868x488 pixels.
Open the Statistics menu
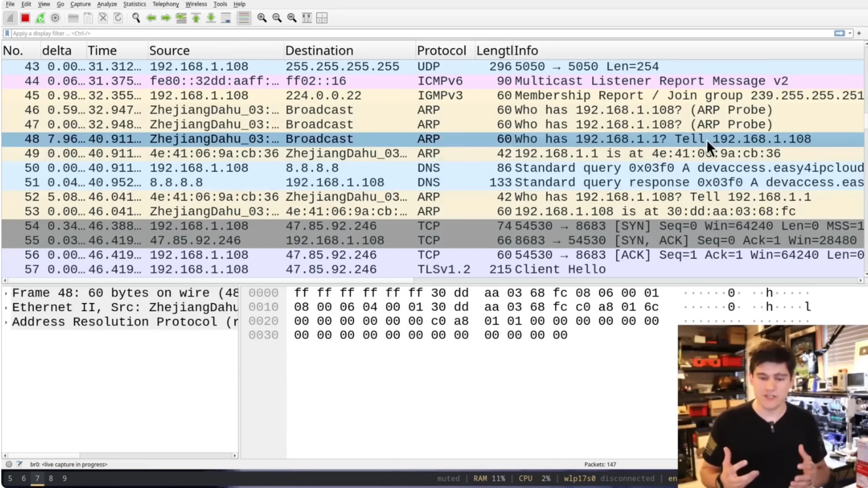pos(134,4)
